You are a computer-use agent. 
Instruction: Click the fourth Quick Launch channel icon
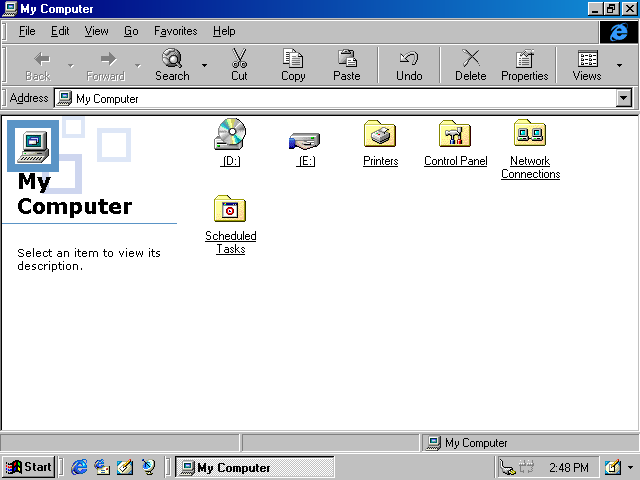[148, 467]
